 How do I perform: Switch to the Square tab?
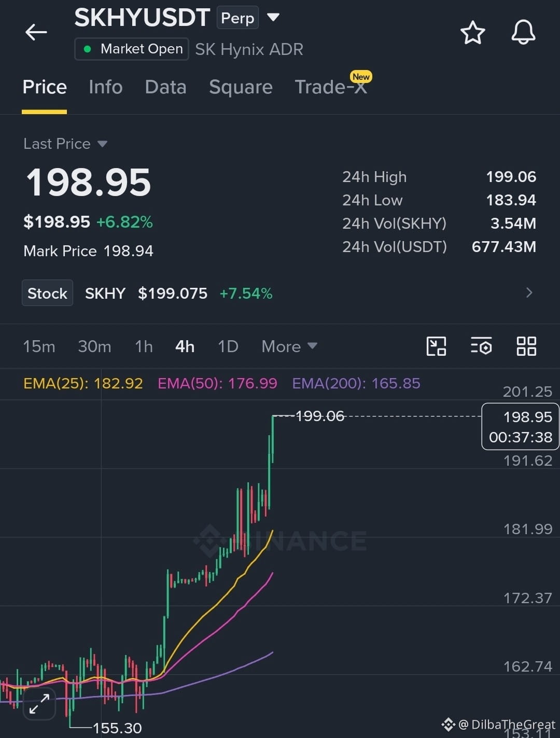[x=241, y=87]
